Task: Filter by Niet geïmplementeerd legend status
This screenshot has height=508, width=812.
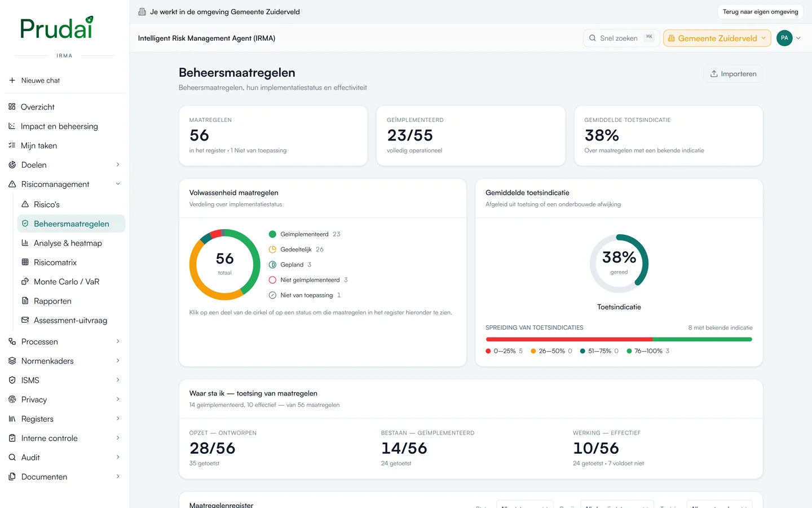Action: [x=308, y=280]
